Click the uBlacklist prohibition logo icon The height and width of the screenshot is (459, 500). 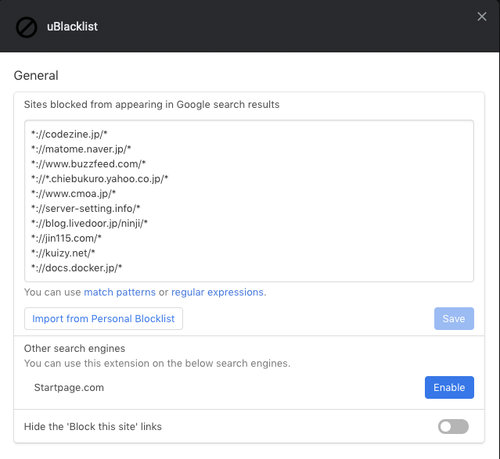(x=26, y=27)
